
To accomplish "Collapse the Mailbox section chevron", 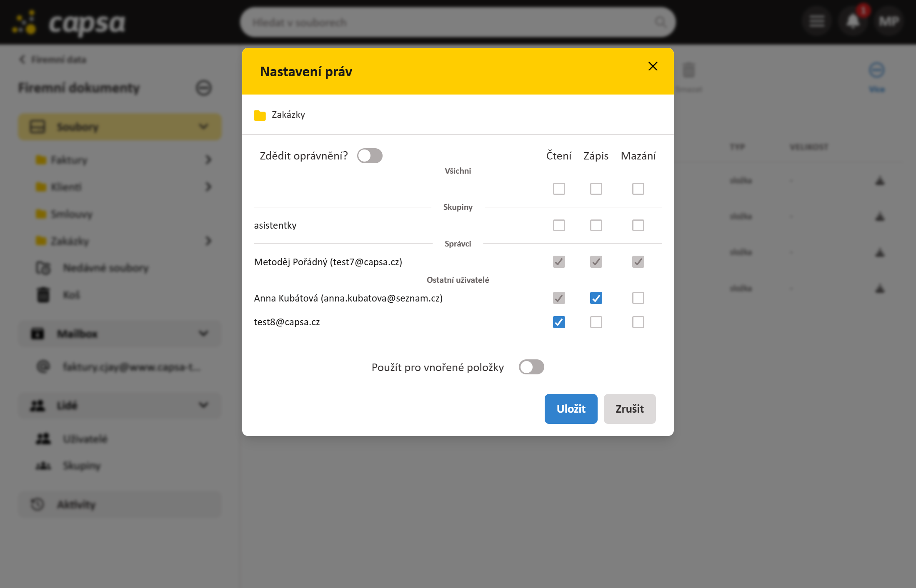I will tap(203, 334).
